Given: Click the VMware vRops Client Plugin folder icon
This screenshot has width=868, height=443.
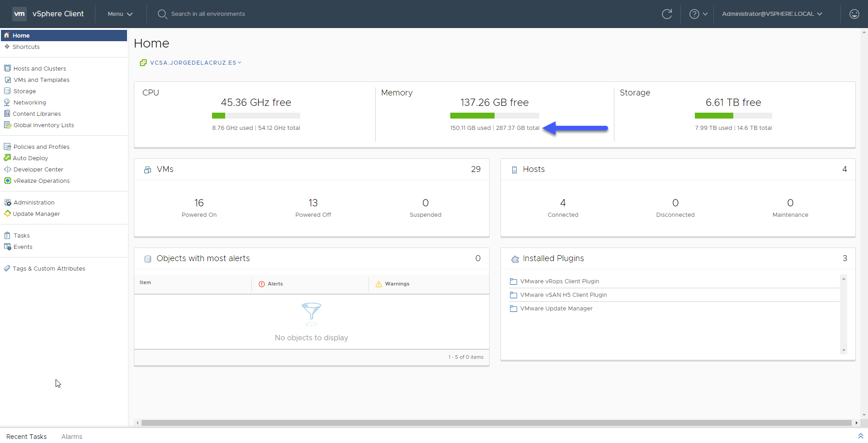Looking at the screenshot, I should 513,281.
